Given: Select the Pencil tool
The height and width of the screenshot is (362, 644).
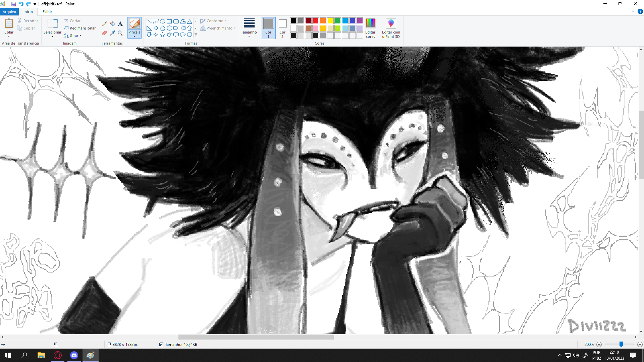Looking at the screenshot, I should coord(104,24).
